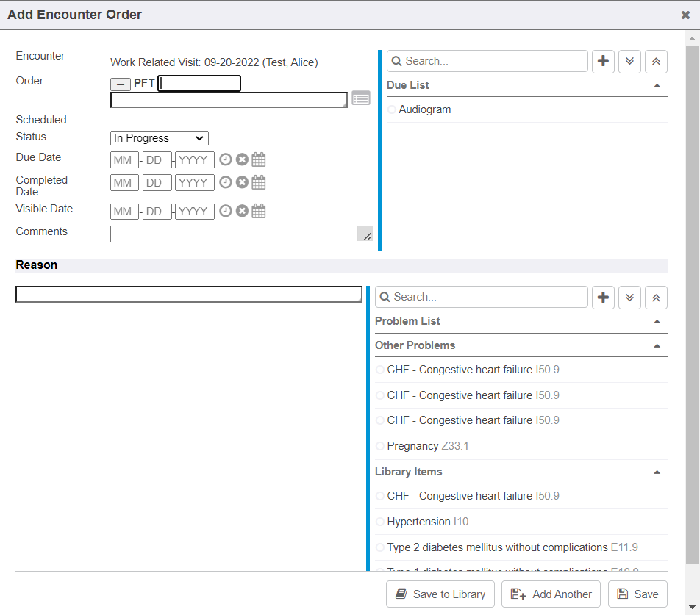
Task: Click plus icon beside reason search
Action: pyautogui.click(x=603, y=298)
